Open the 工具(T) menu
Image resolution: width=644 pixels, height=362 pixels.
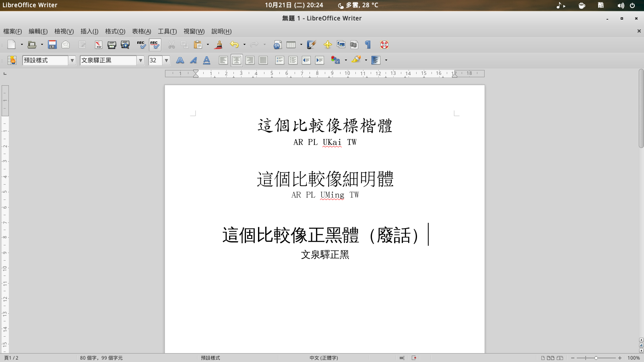coord(167,31)
